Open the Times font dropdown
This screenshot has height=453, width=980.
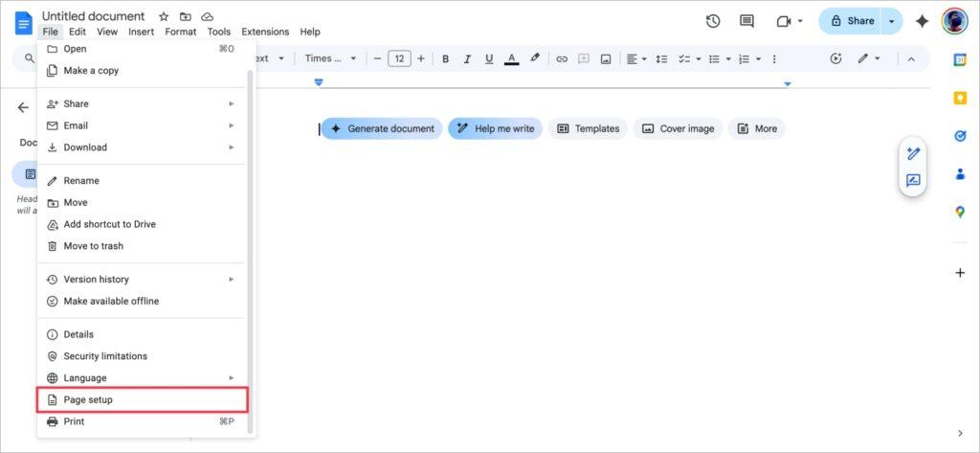coord(330,58)
